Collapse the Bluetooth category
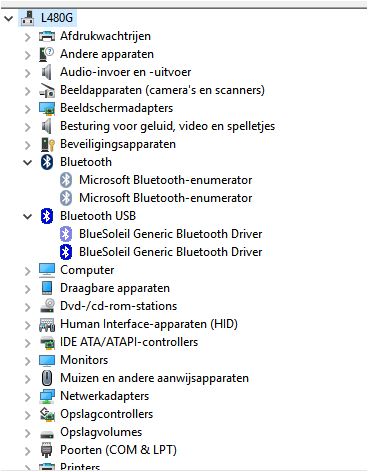 point(27,162)
